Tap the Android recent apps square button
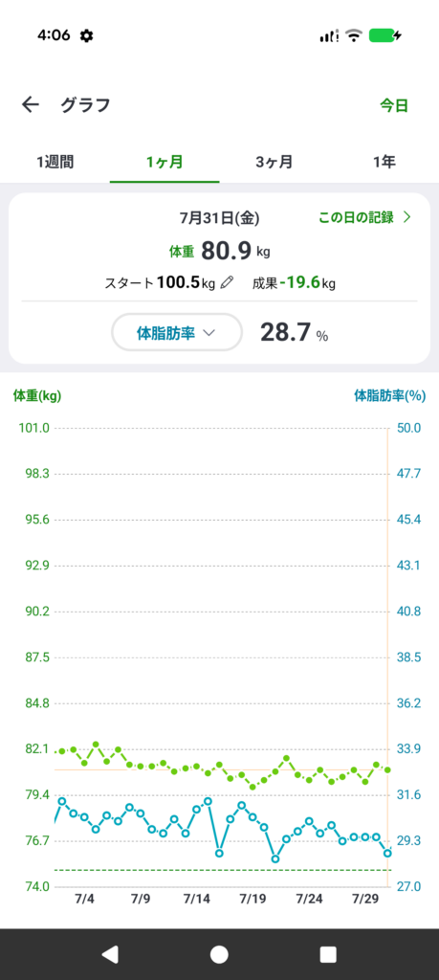The image size is (439, 980). [x=328, y=954]
